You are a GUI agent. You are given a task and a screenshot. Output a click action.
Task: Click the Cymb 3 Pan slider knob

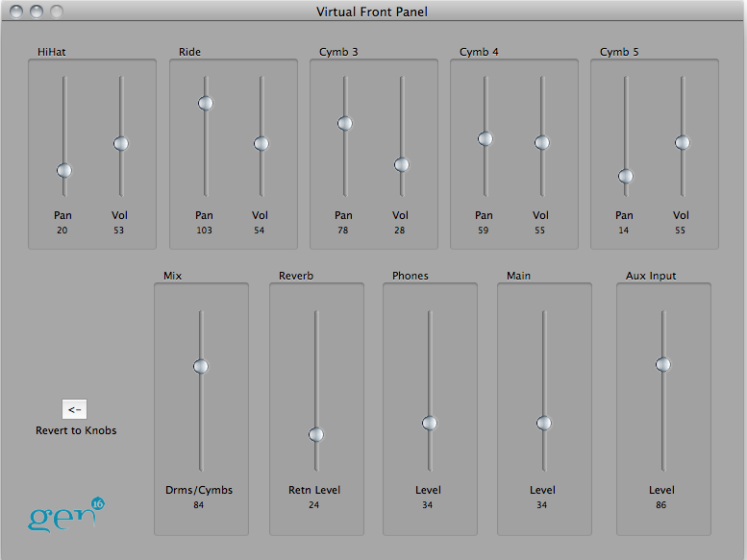(x=345, y=124)
